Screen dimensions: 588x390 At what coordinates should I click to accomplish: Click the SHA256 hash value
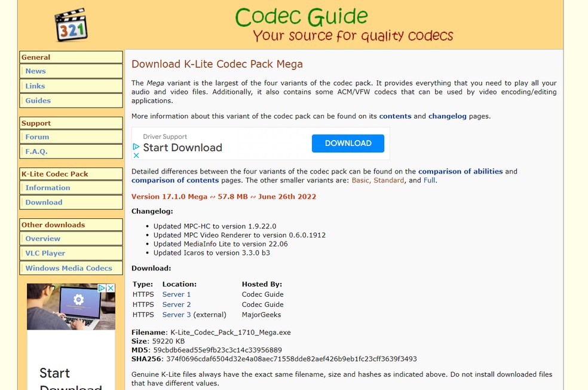[x=292, y=359]
